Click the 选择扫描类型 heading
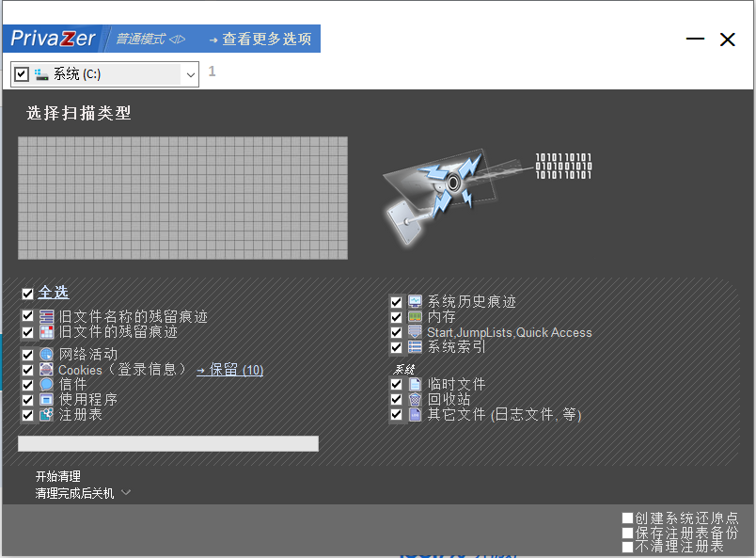Image resolution: width=756 pixels, height=558 pixels. [x=79, y=113]
